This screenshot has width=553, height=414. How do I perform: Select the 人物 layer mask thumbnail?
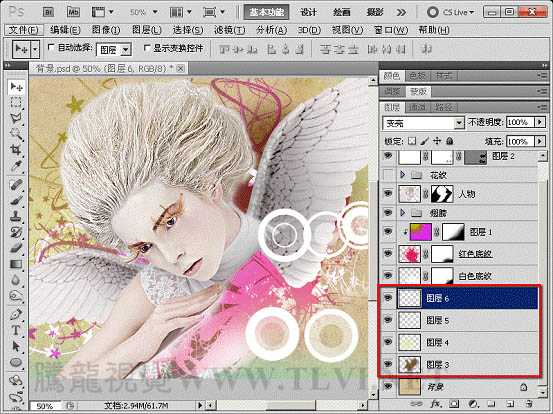pos(442,194)
